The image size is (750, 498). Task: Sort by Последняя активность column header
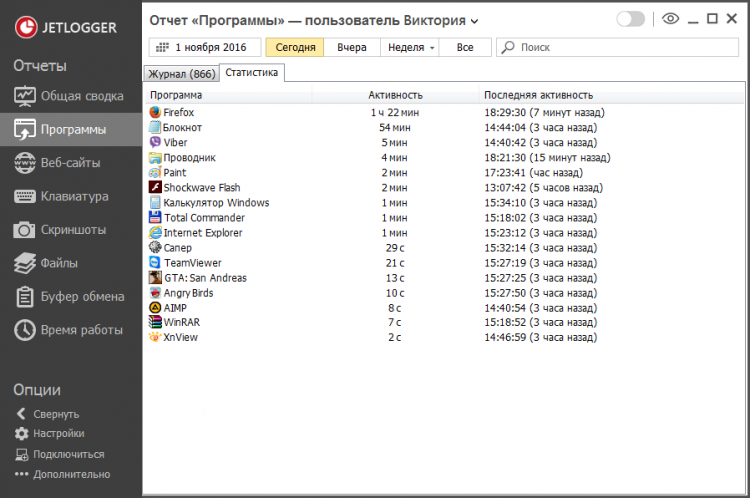(x=611, y=95)
